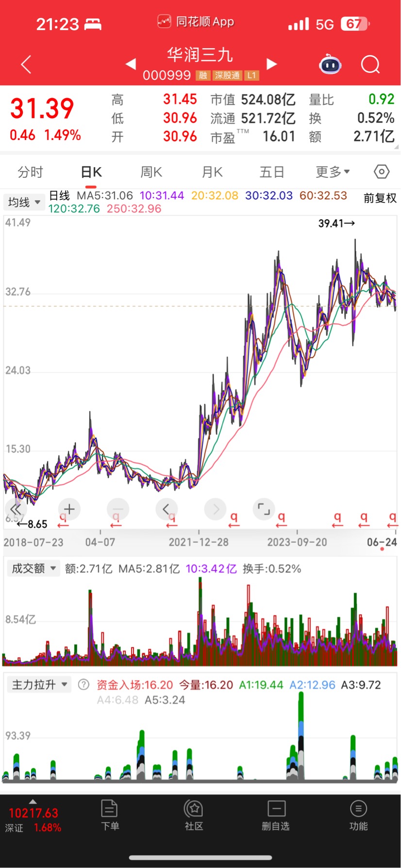Tap the current price 31.39
Viewport: 401px width, 868px height.
click(x=42, y=108)
